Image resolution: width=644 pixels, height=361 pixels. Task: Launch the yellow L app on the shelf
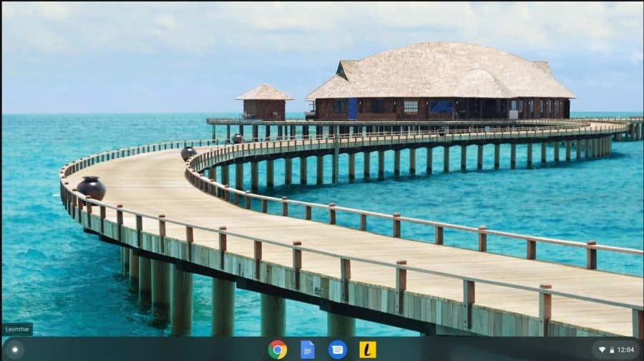[x=368, y=350]
